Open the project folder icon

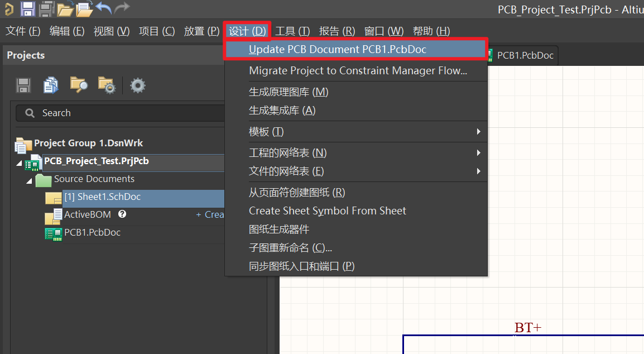click(x=65, y=8)
